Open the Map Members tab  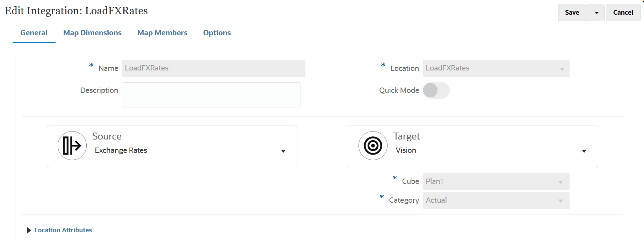click(x=162, y=33)
